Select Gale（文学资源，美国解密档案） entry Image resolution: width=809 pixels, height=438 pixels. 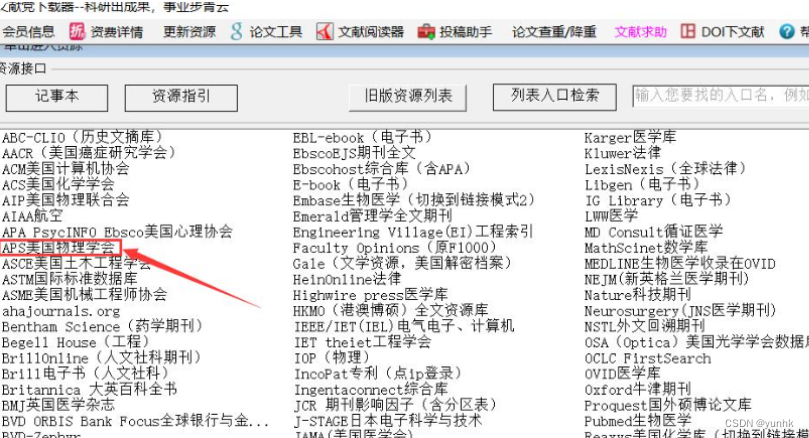click(x=402, y=264)
